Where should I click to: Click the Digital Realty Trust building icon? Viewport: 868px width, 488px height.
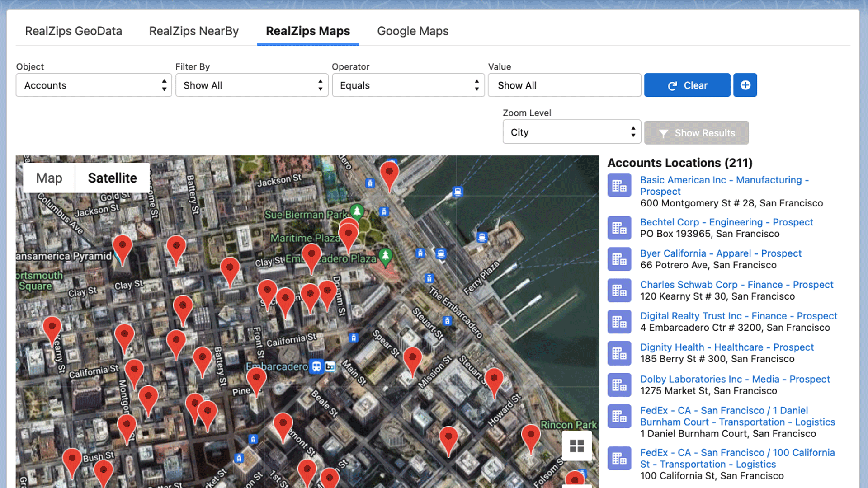click(x=619, y=321)
